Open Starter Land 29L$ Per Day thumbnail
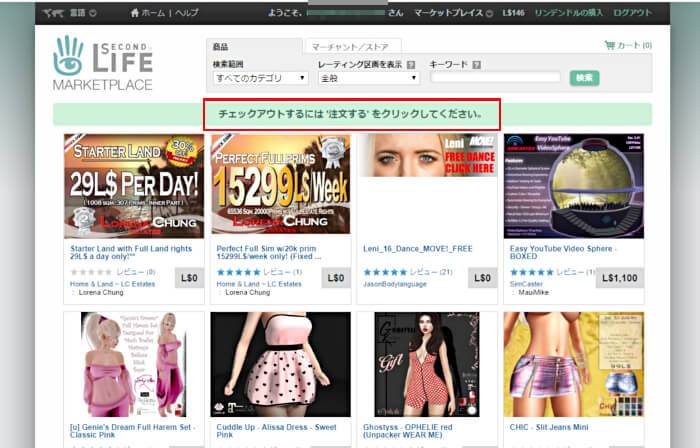 134,186
